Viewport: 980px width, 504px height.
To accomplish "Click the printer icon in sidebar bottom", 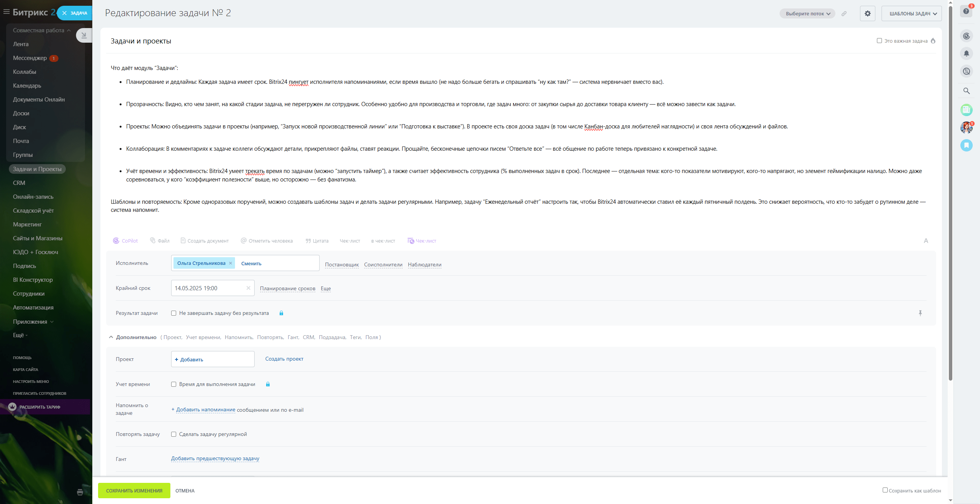I will tap(80, 492).
